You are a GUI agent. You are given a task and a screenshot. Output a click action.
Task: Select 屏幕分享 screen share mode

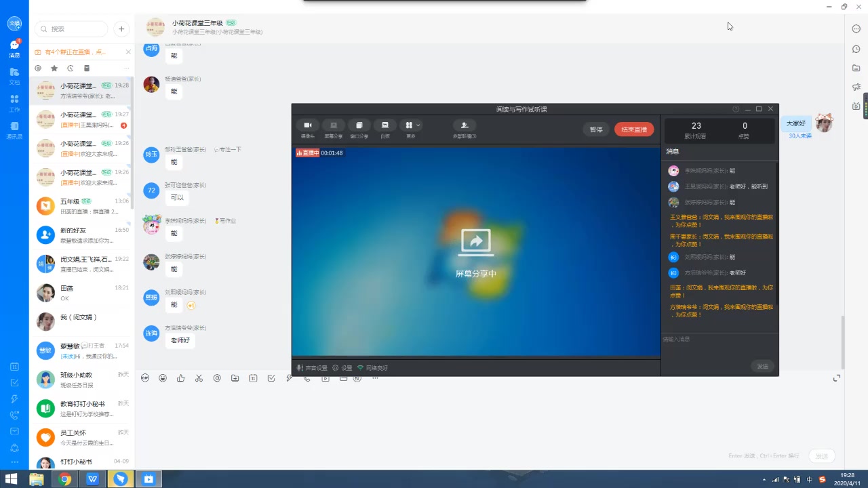(x=333, y=129)
